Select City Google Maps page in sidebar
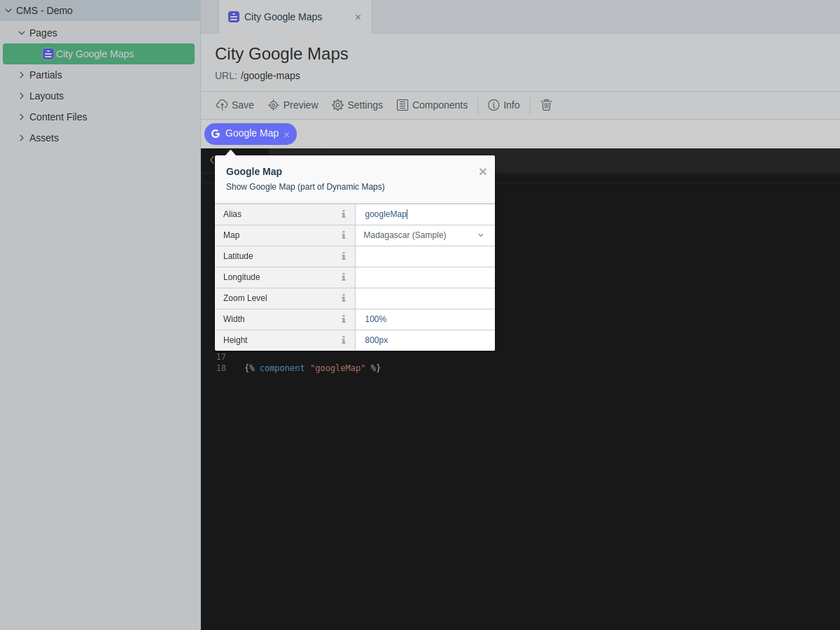 (99, 54)
